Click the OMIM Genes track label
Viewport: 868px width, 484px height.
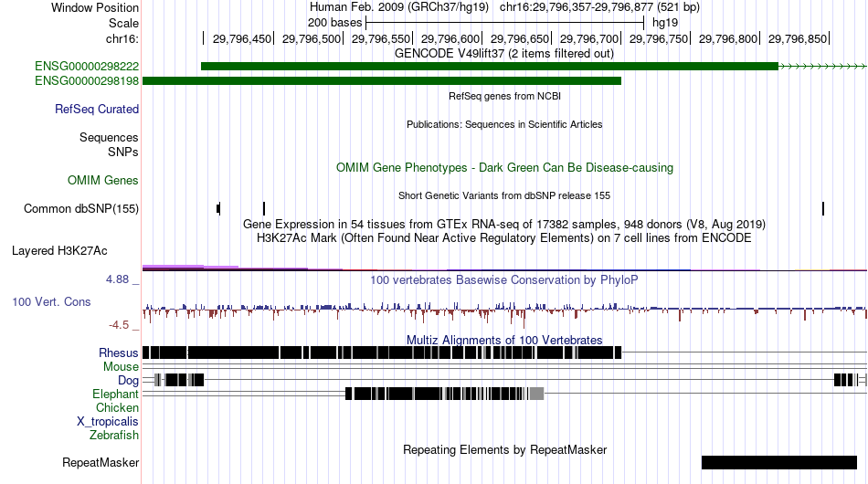point(103,181)
